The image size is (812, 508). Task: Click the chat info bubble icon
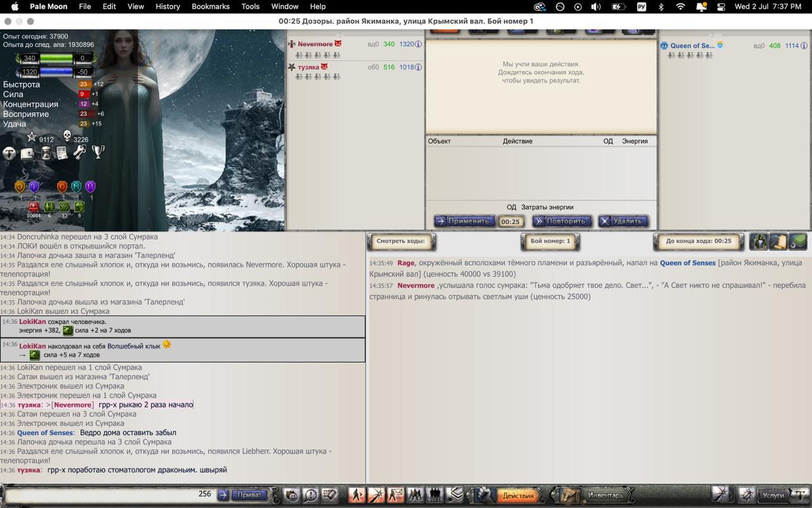(x=311, y=495)
